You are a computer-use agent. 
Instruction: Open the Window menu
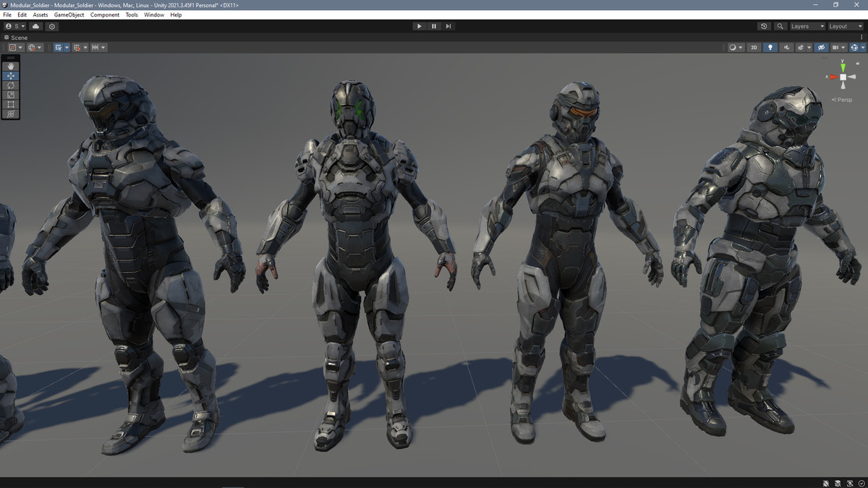click(153, 14)
